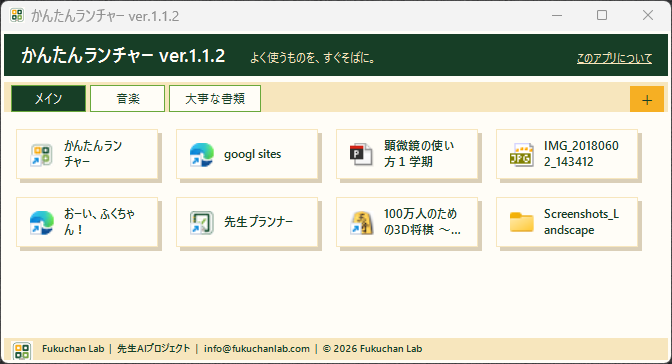This screenshot has height=364, width=672.
Task: Click the かんたんランチャー ver.1.1.2 header title
Action: (123, 56)
